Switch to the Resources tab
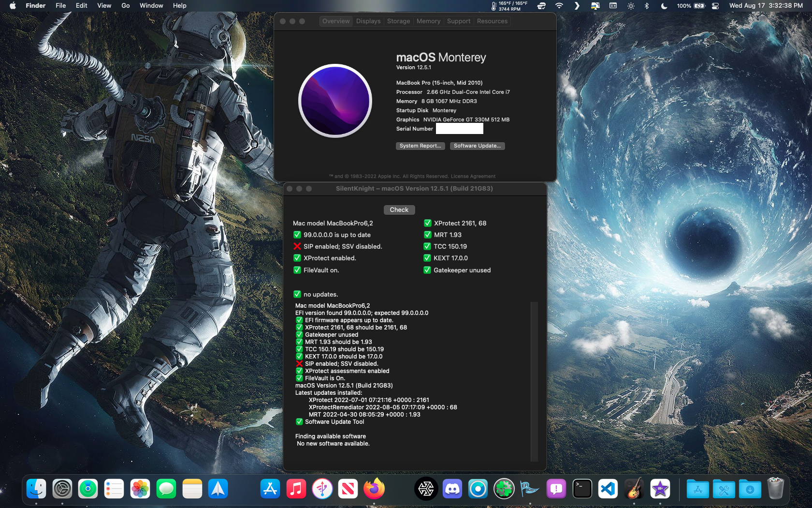Screen dimensions: 812x508 (492, 21)
